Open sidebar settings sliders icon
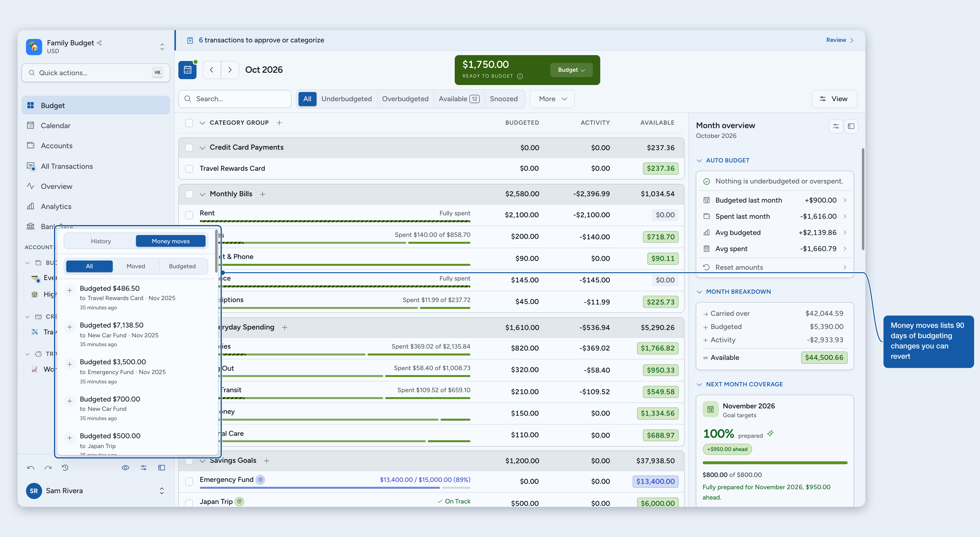This screenshot has height=537, width=980. pos(143,468)
